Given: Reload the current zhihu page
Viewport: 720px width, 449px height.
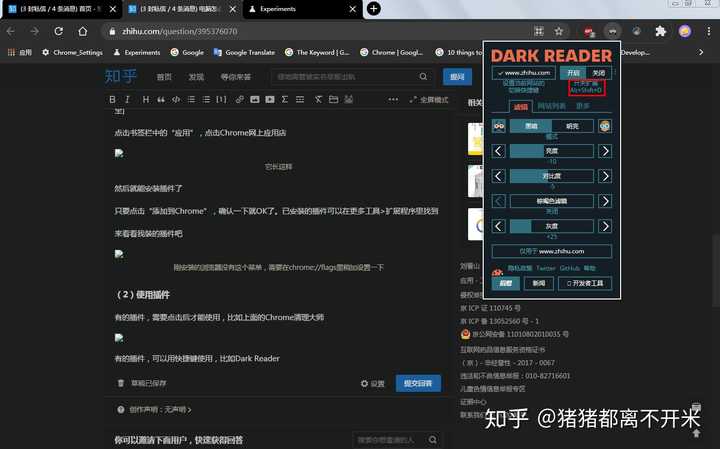Looking at the screenshot, I should (58, 31).
